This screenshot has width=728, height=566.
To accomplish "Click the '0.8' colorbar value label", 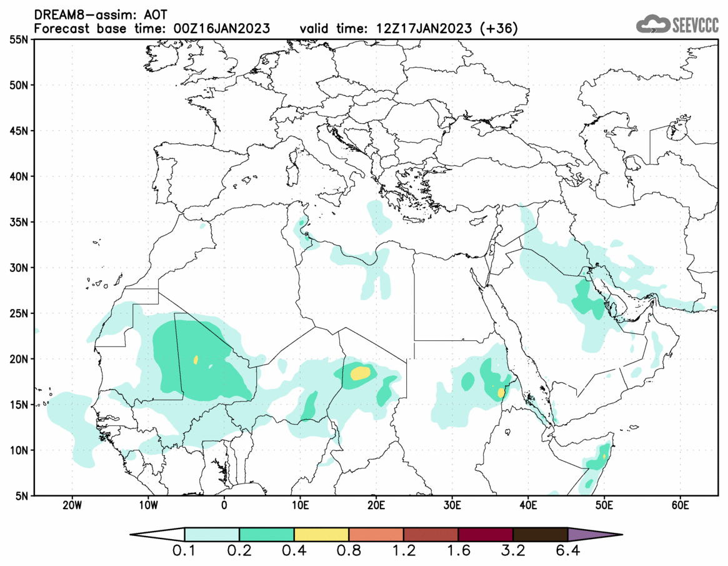I will 349,551.
